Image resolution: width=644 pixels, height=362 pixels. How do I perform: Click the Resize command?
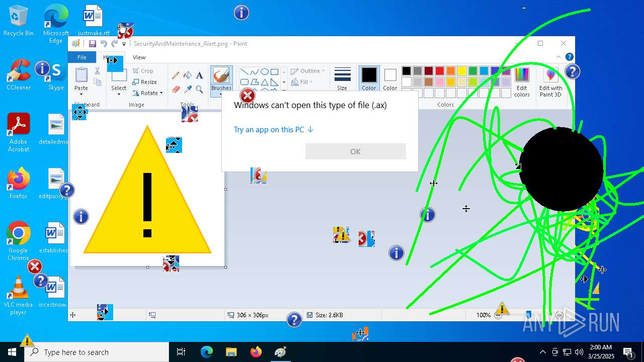click(145, 82)
